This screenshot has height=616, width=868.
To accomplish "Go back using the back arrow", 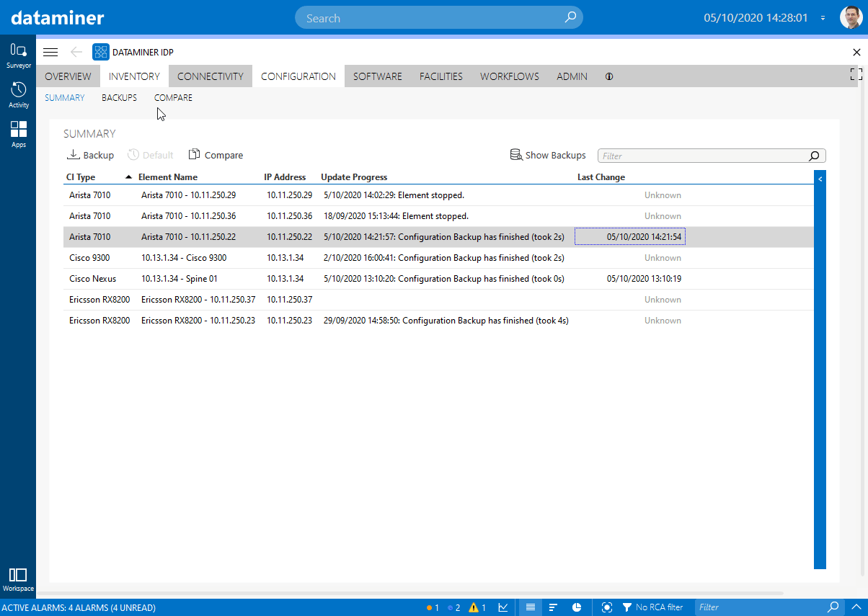I will (76, 52).
